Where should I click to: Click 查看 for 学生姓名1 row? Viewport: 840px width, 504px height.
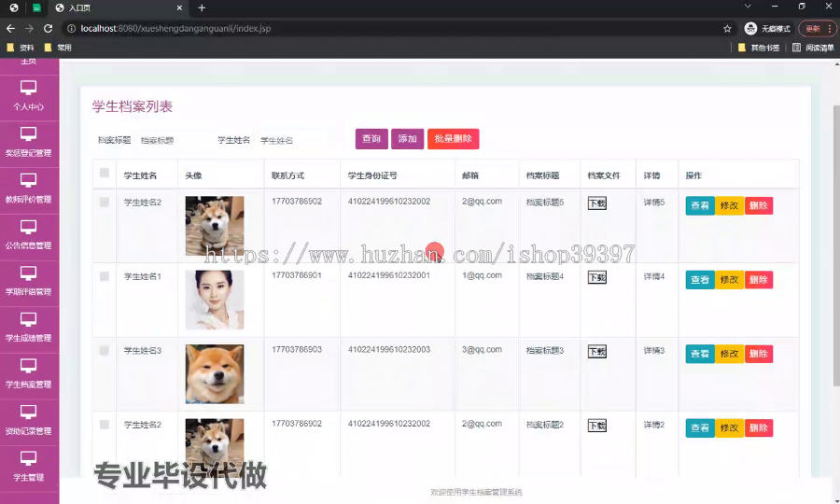[x=700, y=280]
